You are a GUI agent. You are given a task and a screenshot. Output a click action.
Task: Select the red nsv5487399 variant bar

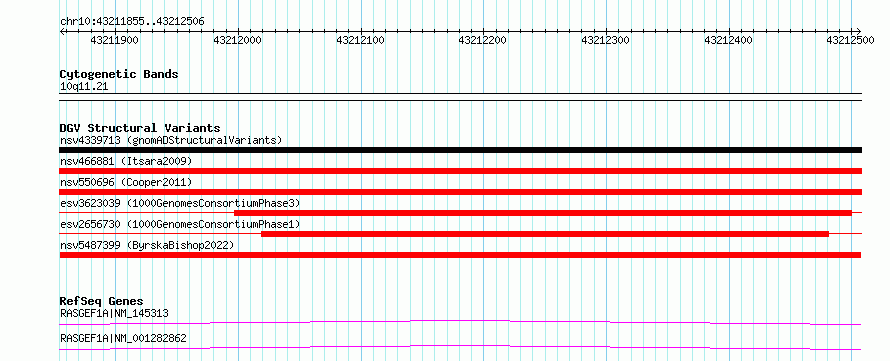click(460, 255)
